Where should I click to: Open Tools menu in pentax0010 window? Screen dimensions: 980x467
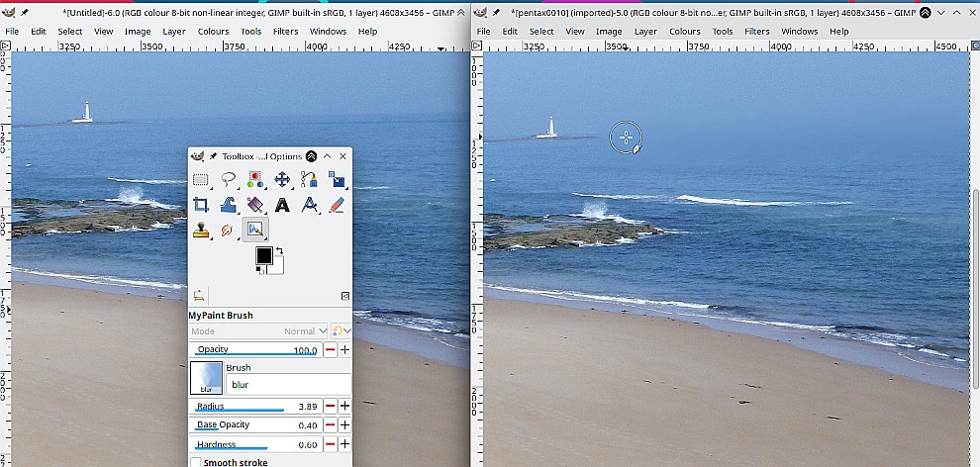723,32
